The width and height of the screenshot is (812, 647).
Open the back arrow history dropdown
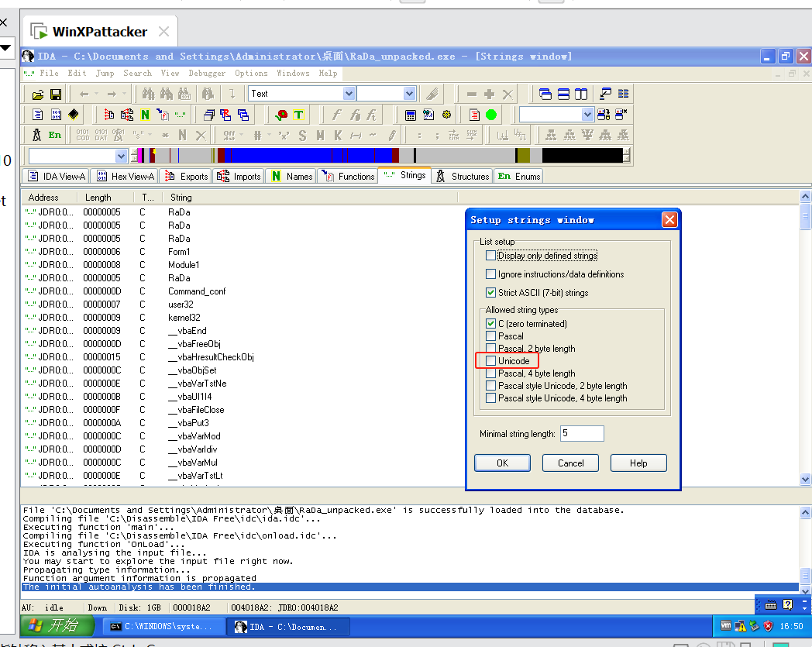tap(96, 94)
